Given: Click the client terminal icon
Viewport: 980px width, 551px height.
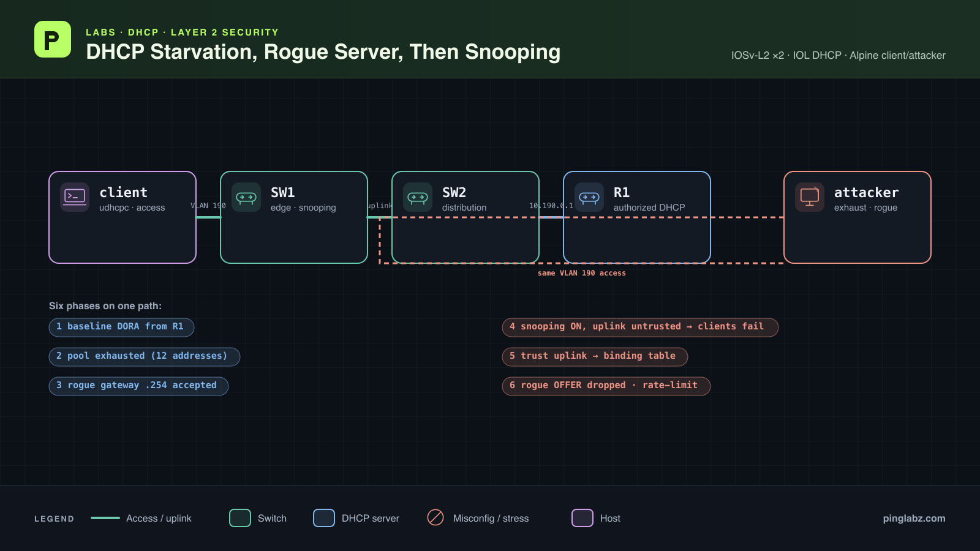Looking at the screenshot, I should click(75, 197).
